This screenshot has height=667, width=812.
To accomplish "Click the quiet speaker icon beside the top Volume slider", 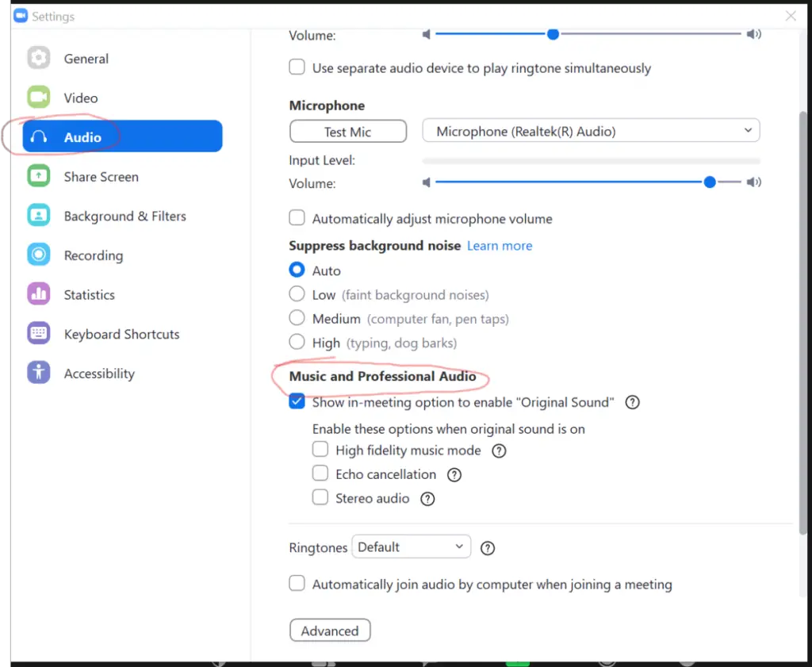I will coord(426,34).
